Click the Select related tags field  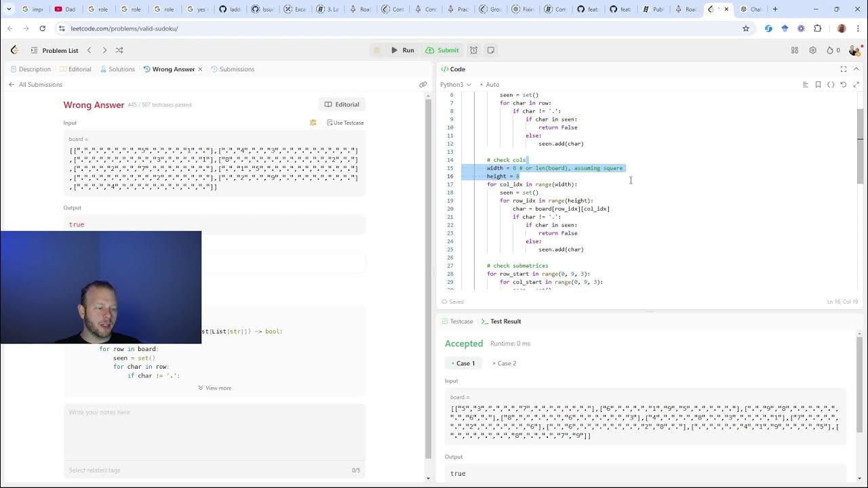point(203,470)
